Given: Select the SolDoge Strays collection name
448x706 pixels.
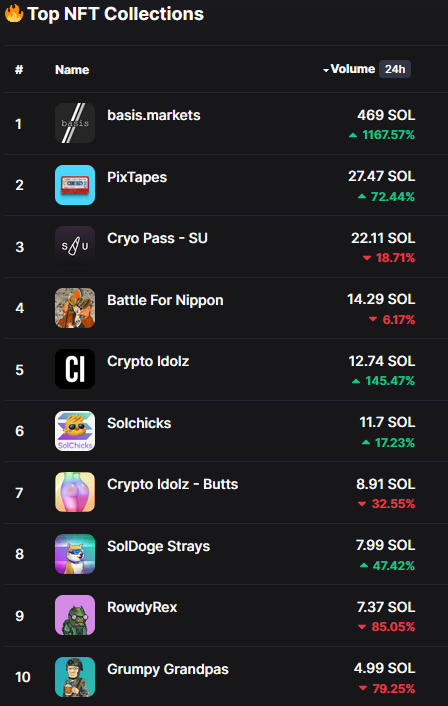Looking at the screenshot, I should tap(158, 546).
